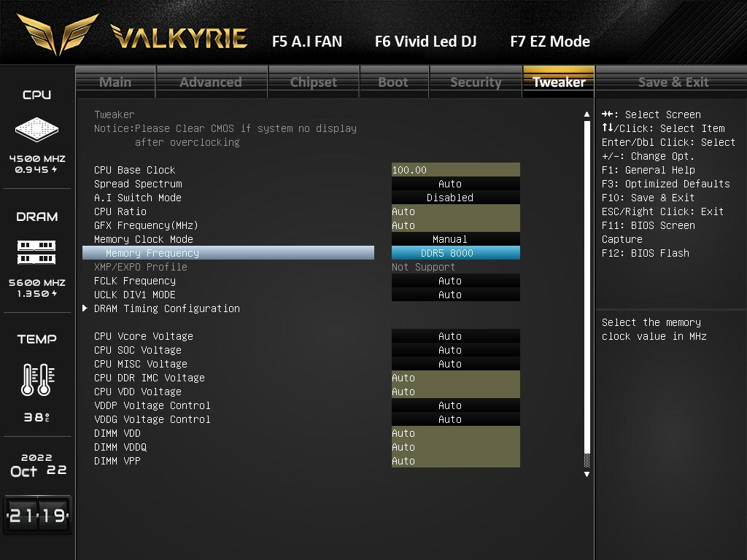The height and width of the screenshot is (560, 747).
Task: Click the Valkyrie winged logo
Action: pyautogui.click(x=58, y=34)
